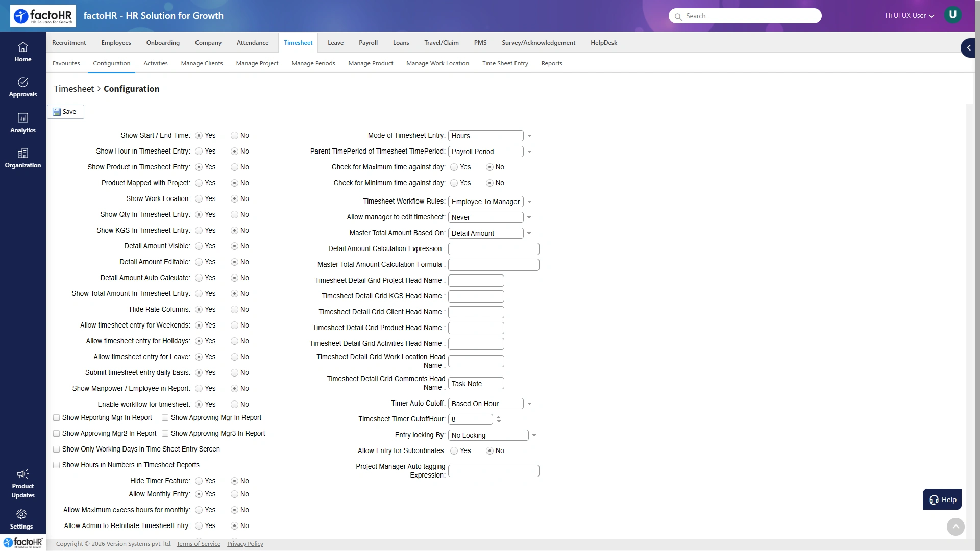The width and height of the screenshot is (980, 551).
Task: Click the Search box in header
Action: pyautogui.click(x=745, y=16)
